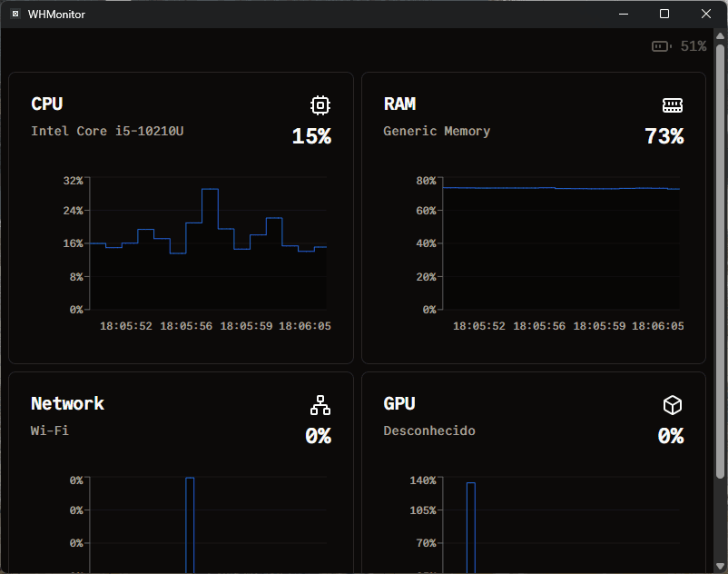Click the Network topology icon
The width and height of the screenshot is (728, 574).
320,405
